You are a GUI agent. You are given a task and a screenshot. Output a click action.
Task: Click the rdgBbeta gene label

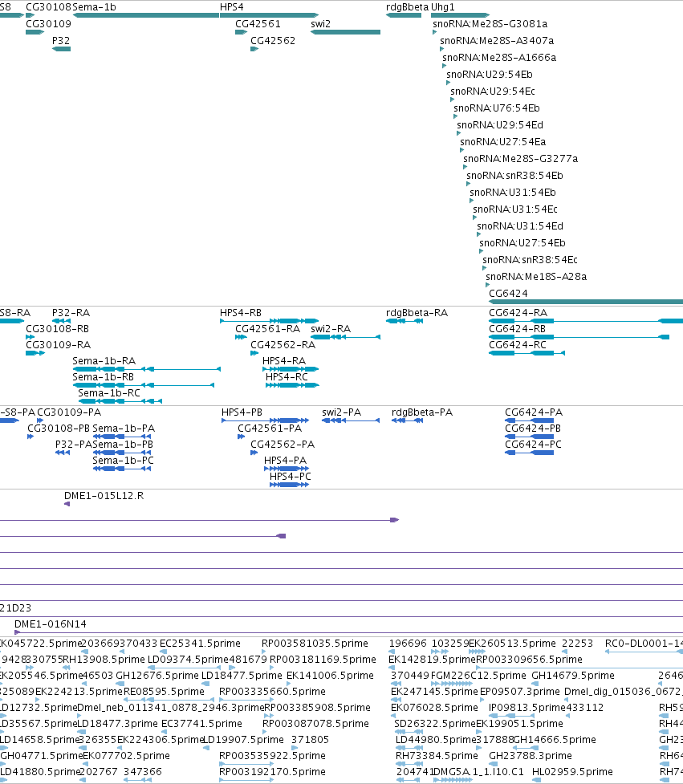coord(408,7)
